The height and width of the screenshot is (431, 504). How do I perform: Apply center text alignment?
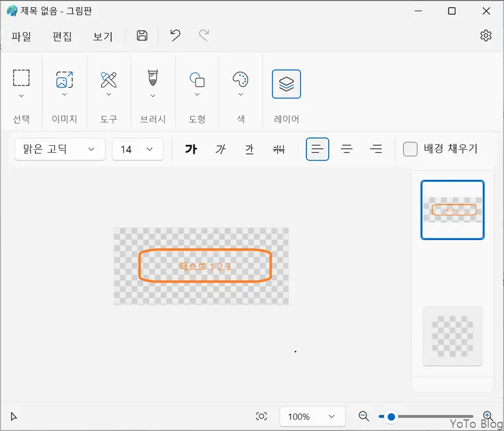point(347,148)
